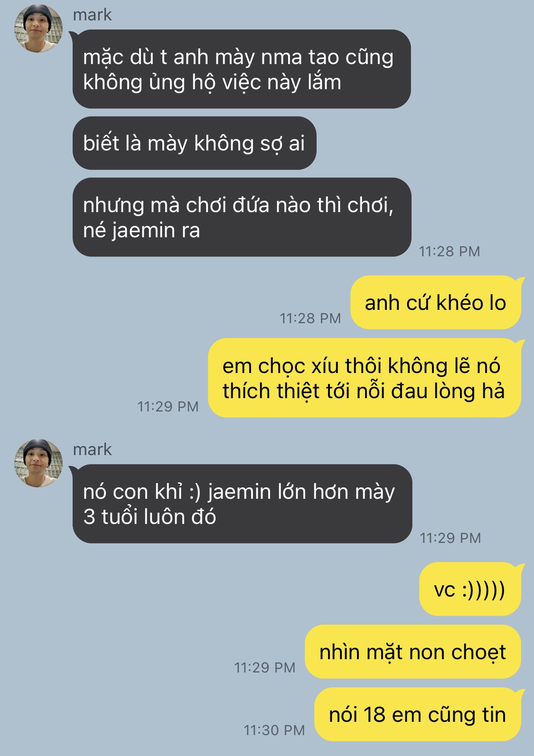The width and height of the screenshot is (534, 756).
Task: Select message 'mặc dù t anh mày nma tao'
Action: [241, 69]
